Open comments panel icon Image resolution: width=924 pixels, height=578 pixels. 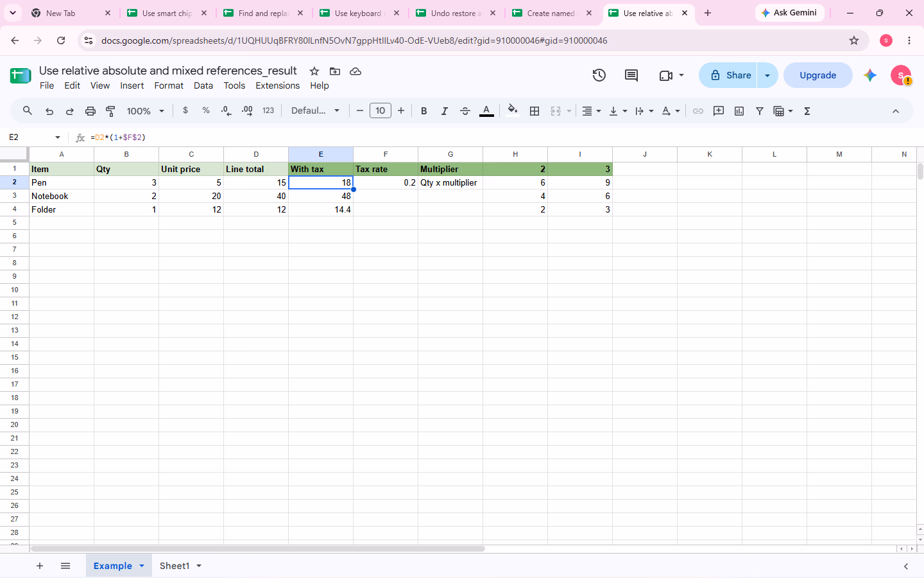[x=631, y=75]
